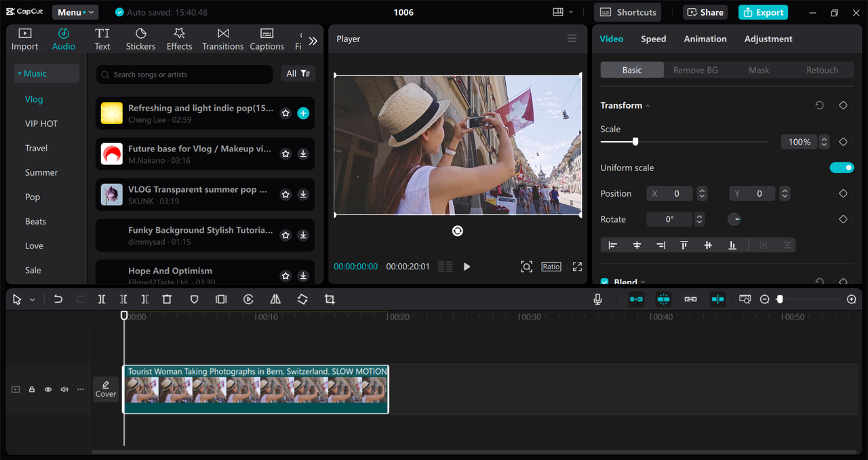
Task: Undo the last action
Action: pyautogui.click(x=58, y=299)
